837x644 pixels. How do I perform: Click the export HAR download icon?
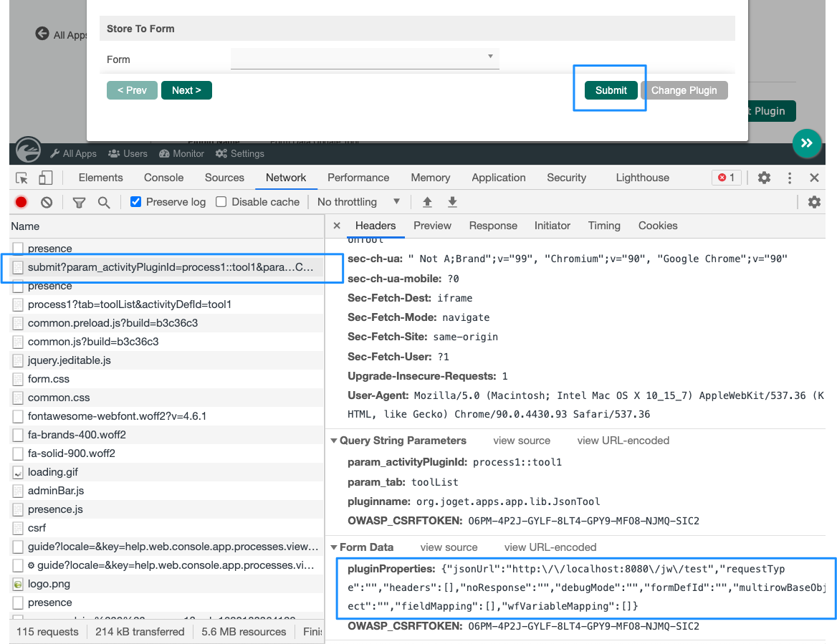click(x=452, y=202)
